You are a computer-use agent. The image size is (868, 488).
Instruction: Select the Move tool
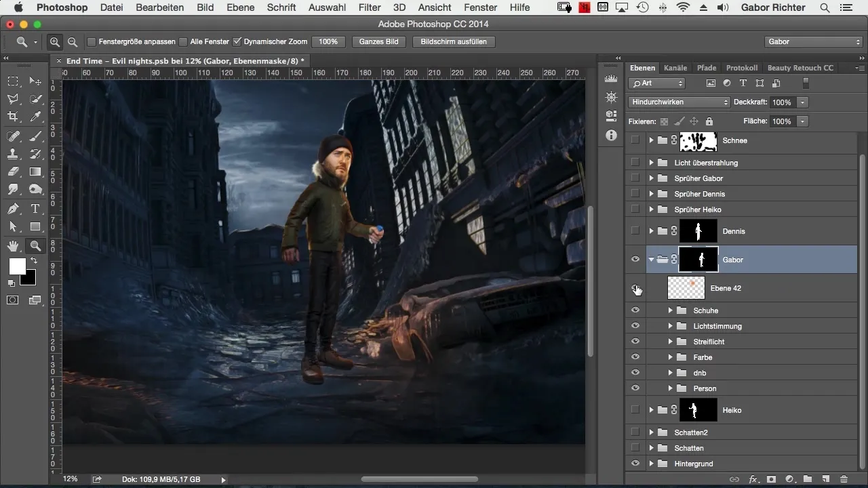pyautogui.click(x=35, y=81)
